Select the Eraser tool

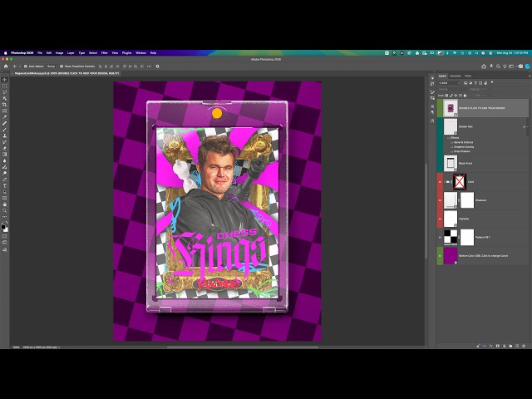tap(5, 148)
